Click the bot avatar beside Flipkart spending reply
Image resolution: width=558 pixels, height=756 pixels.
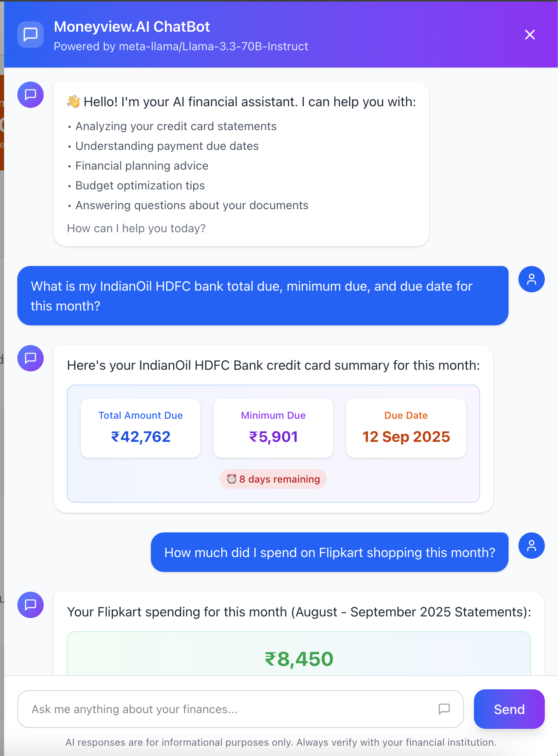tap(30, 605)
